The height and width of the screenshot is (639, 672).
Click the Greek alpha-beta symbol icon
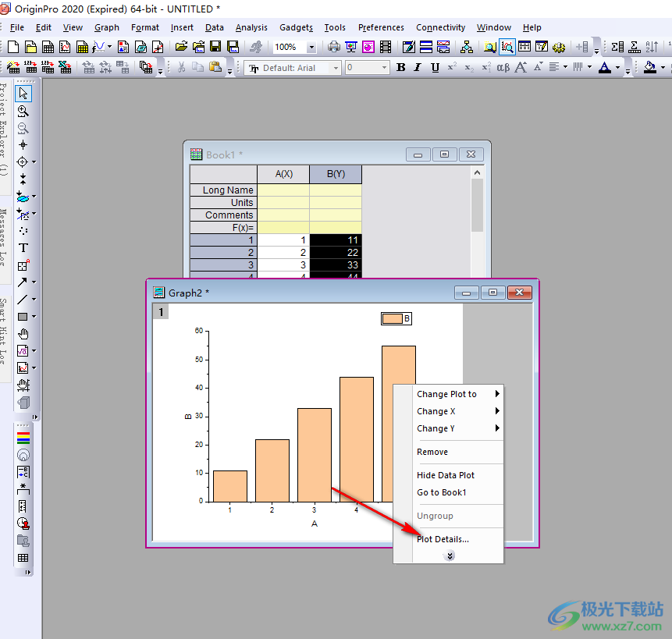(503, 68)
